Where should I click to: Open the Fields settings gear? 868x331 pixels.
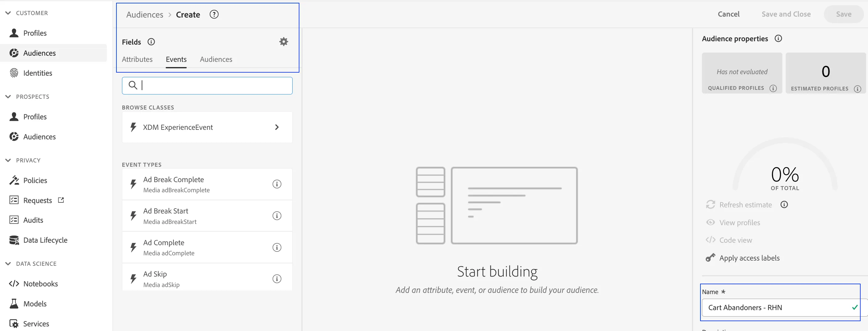point(284,42)
